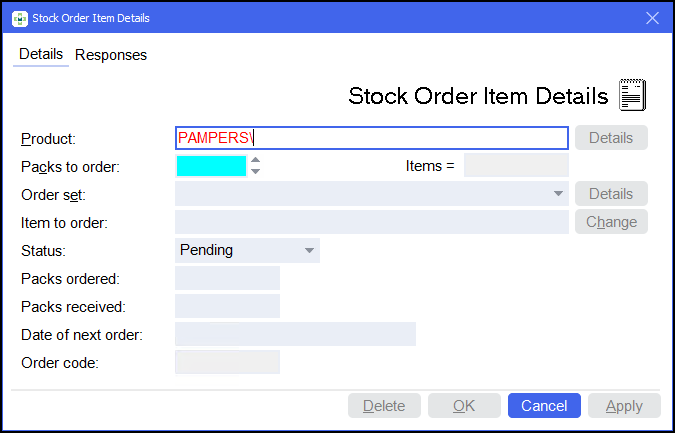Expand the Order set dropdown
The height and width of the screenshot is (433, 675).
click(x=557, y=194)
